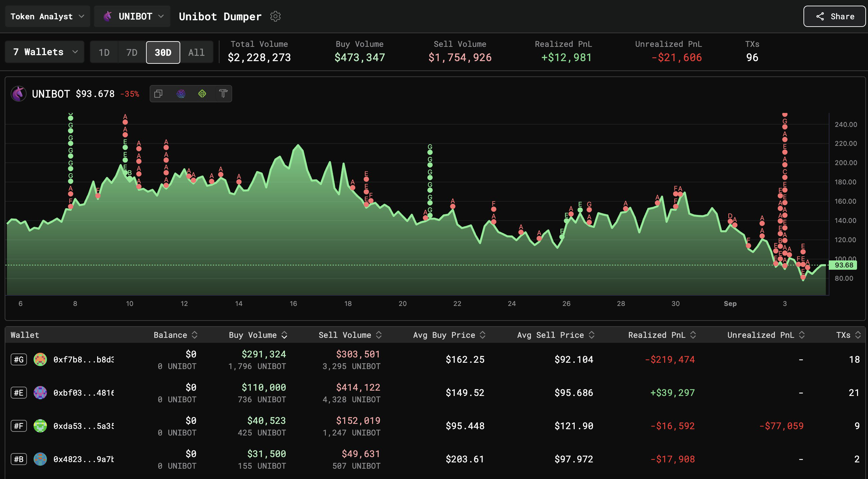The width and height of the screenshot is (868, 479).
Task: Open the 7 Wallets dropdown
Action: (x=45, y=52)
